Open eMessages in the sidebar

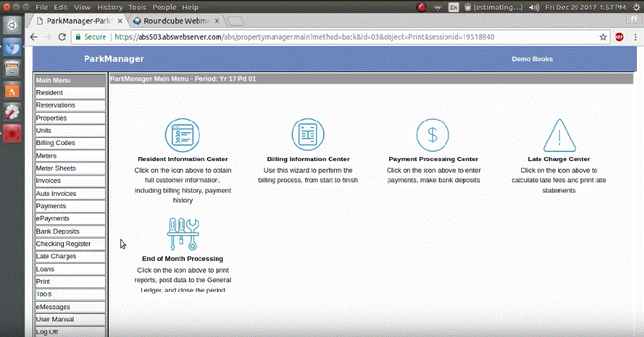click(x=70, y=307)
